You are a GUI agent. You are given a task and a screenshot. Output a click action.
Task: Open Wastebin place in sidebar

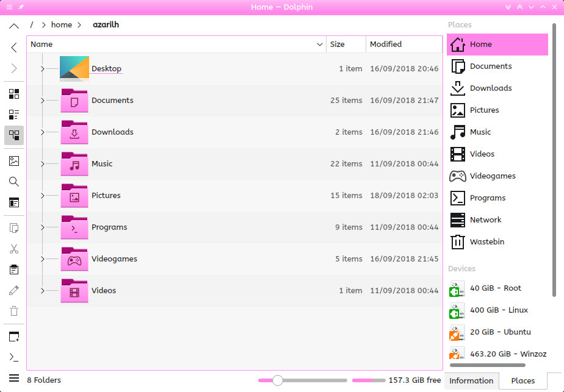tap(497, 242)
